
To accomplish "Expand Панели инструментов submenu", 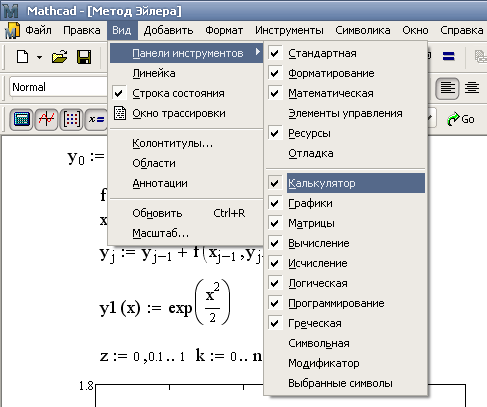I will 186,53.
